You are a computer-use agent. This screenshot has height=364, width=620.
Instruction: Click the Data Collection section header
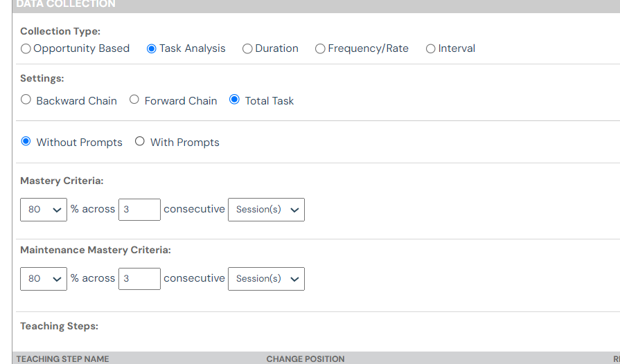click(x=66, y=4)
